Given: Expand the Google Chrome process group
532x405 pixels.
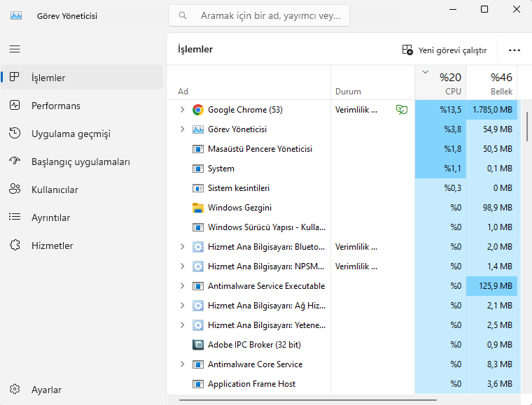Looking at the screenshot, I should pos(182,110).
